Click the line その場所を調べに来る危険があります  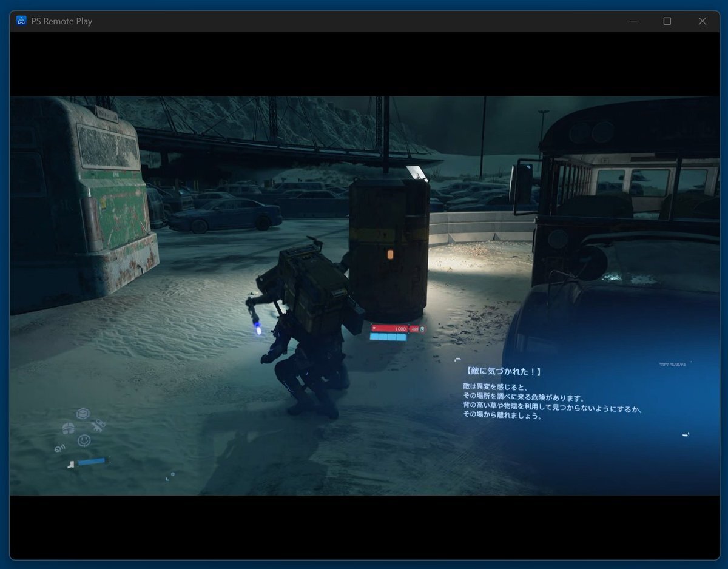(523, 397)
